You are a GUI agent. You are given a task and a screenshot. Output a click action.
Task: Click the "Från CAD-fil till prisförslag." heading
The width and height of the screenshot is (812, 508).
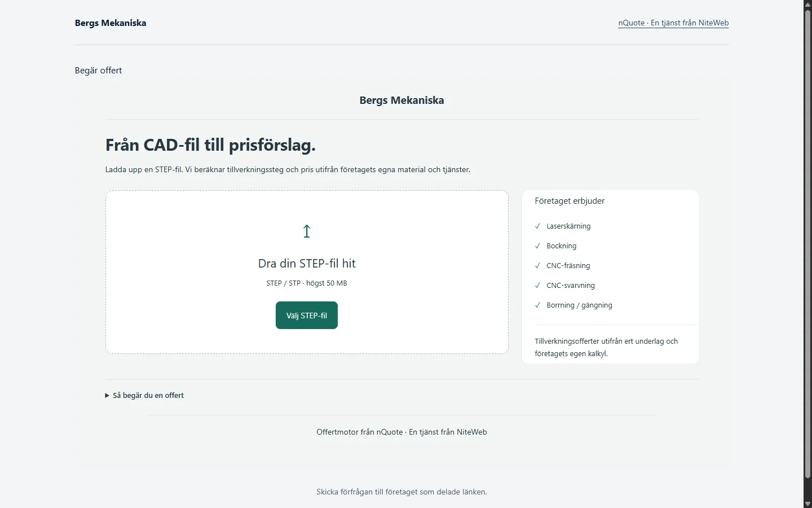click(x=210, y=146)
